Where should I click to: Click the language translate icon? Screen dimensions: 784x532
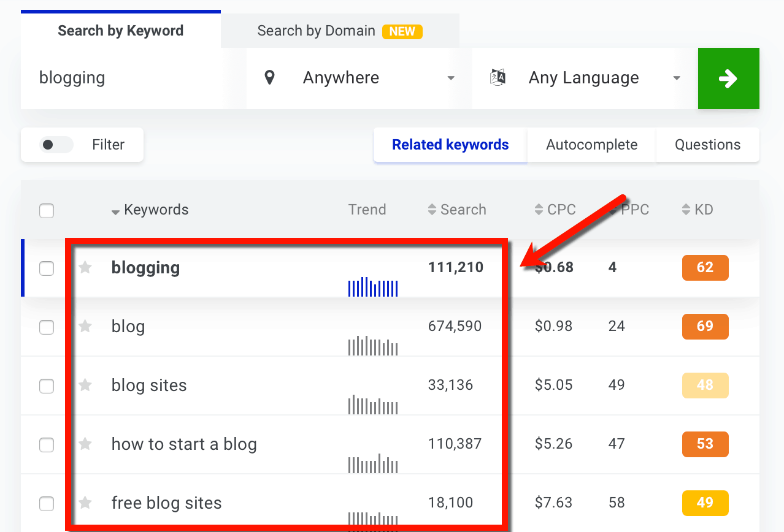tap(498, 78)
